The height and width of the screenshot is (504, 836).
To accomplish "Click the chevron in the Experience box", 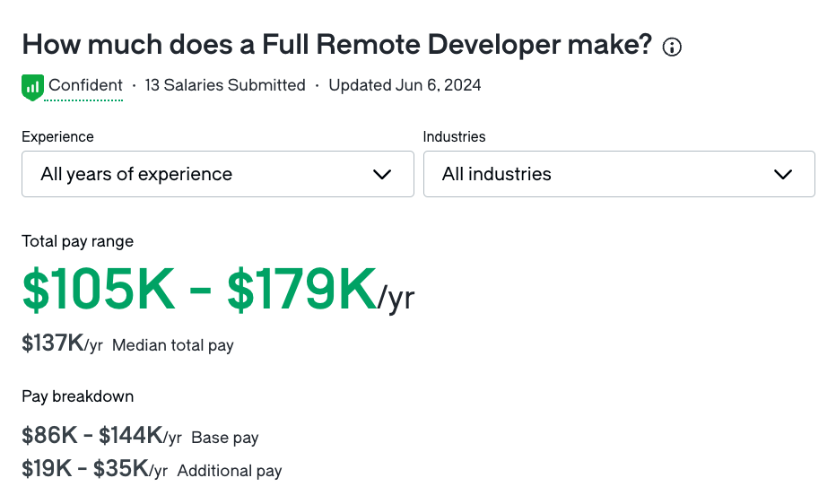I will point(382,175).
